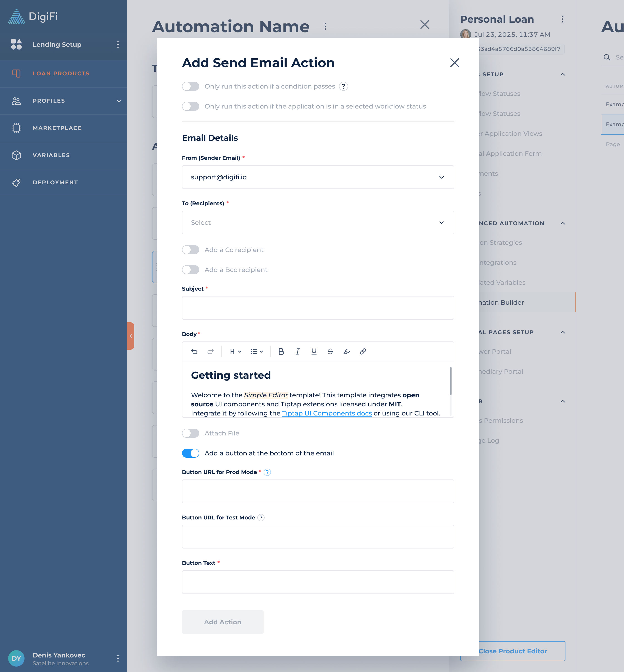Enable the Add a Cc recipient toggle
This screenshot has height=672, width=624.
[x=190, y=250]
